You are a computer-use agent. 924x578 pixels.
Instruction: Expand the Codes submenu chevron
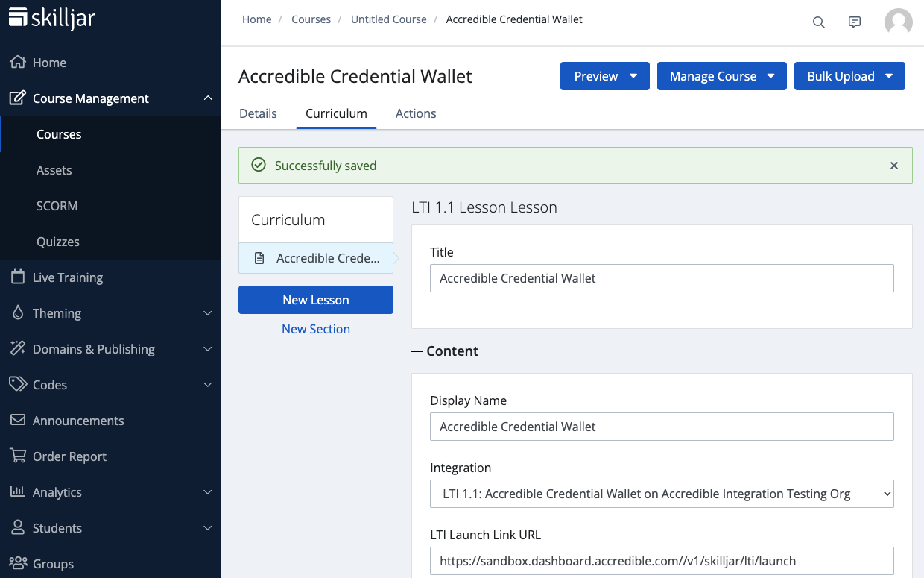pos(208,385)
